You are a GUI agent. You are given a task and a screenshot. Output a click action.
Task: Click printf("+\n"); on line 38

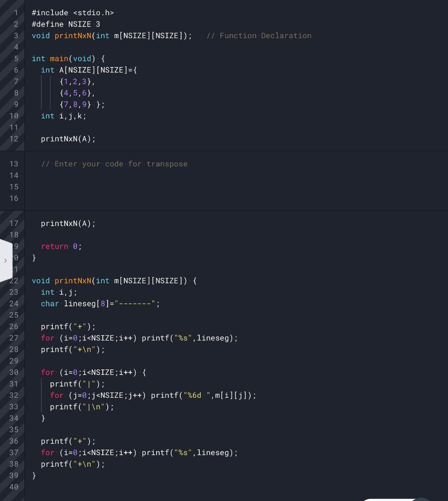[73, 465]
